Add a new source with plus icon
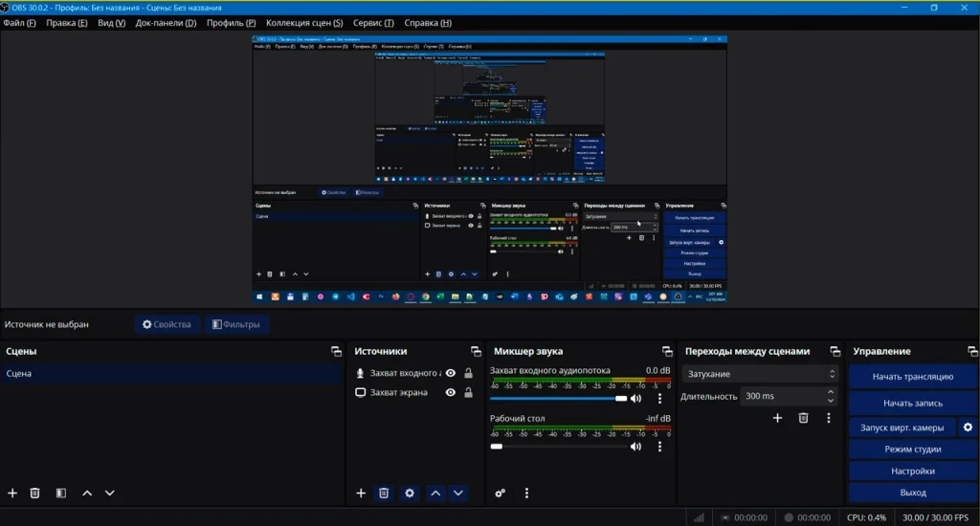This screenshot has height=526, width=980. [361, 493]
